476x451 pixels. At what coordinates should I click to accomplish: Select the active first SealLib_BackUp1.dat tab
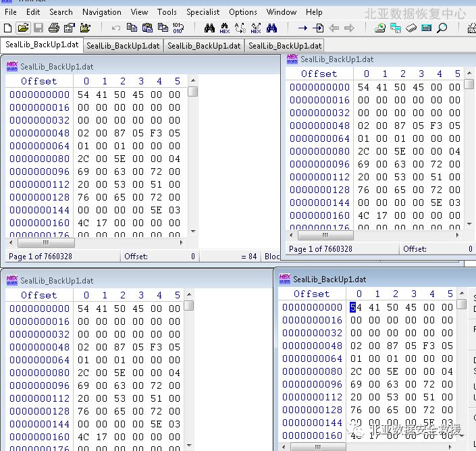click(42, 45)
